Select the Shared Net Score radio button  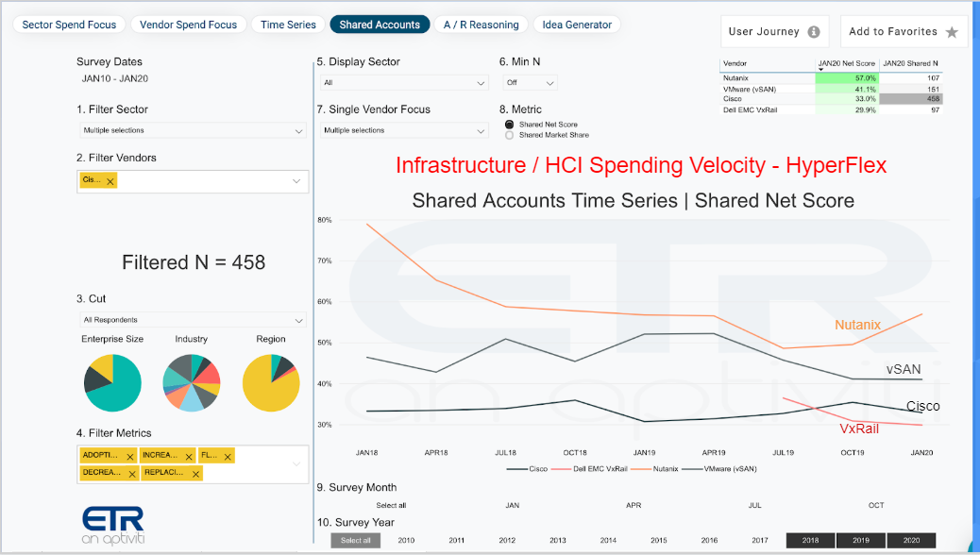(510, 125)
